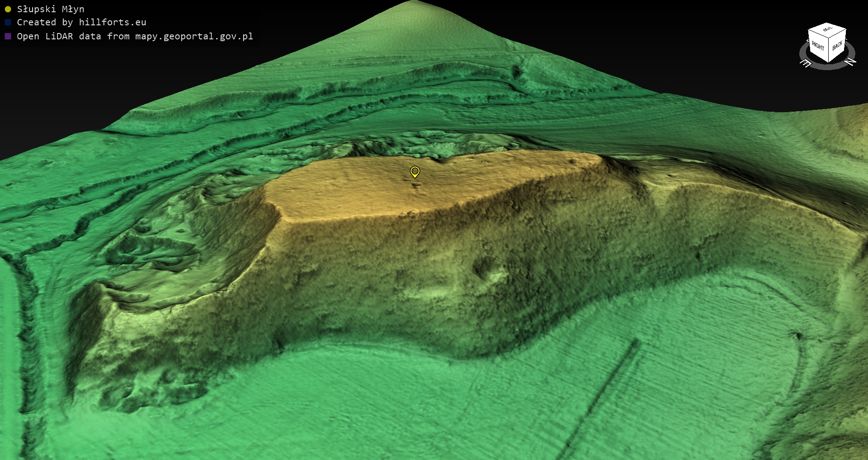
Task: Click the yellow location pin on the hillfort
Action: (415, 171)
